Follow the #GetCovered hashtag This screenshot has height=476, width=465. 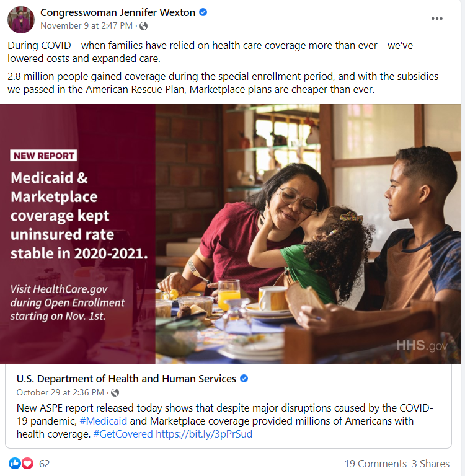[x=123, y=434]
